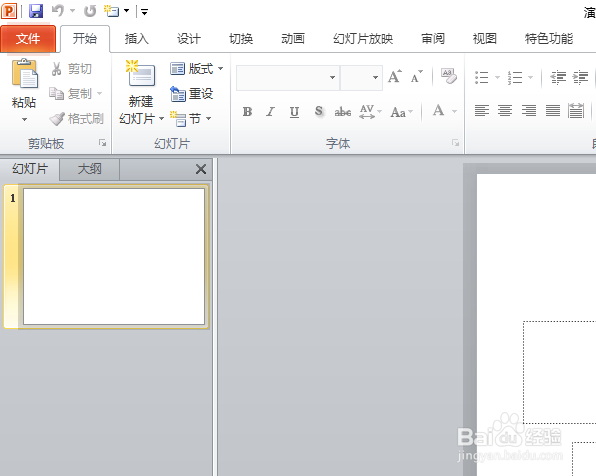Clear all formatting eraser icon
Screen dimensions: 596x476
tap(449, 76)
